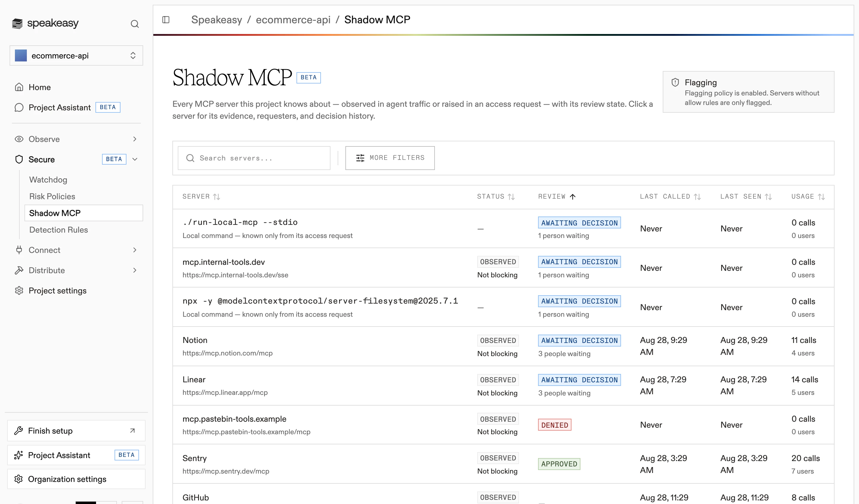Screen dimensions: 859x504
Task: Sort by Usage column arrows
Action: pyautogui.click(x=821, y=197)
